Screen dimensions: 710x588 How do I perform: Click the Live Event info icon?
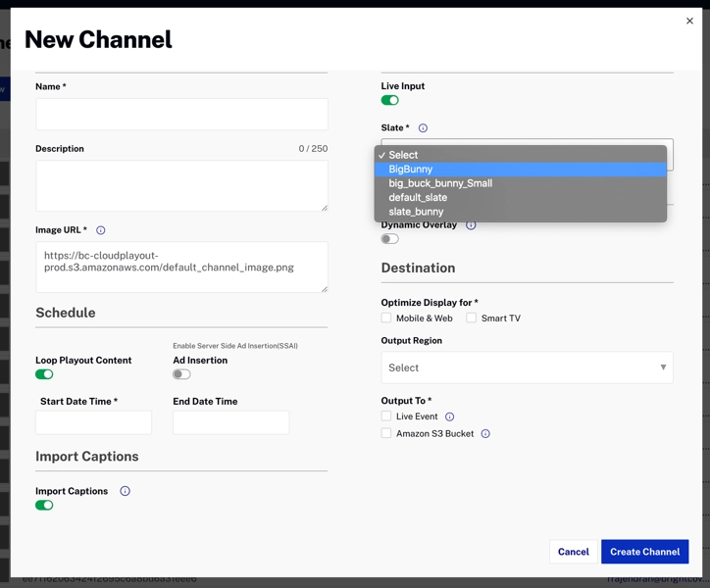pyautogui.click(x=449, y=416)
